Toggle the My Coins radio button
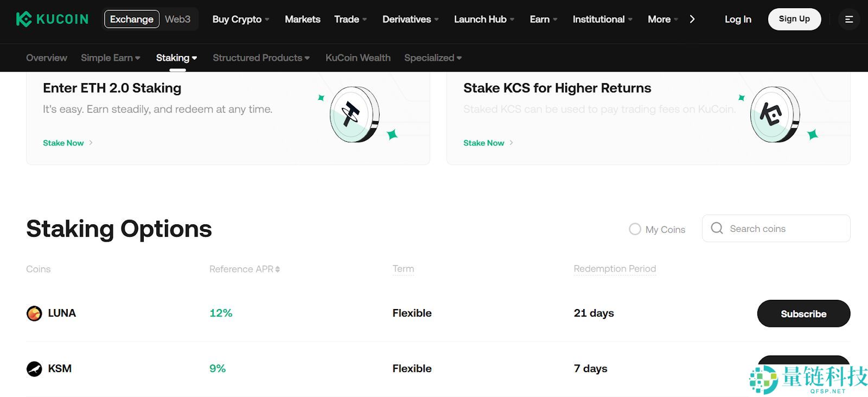868x397 pixels. click(x=635, y=229)
